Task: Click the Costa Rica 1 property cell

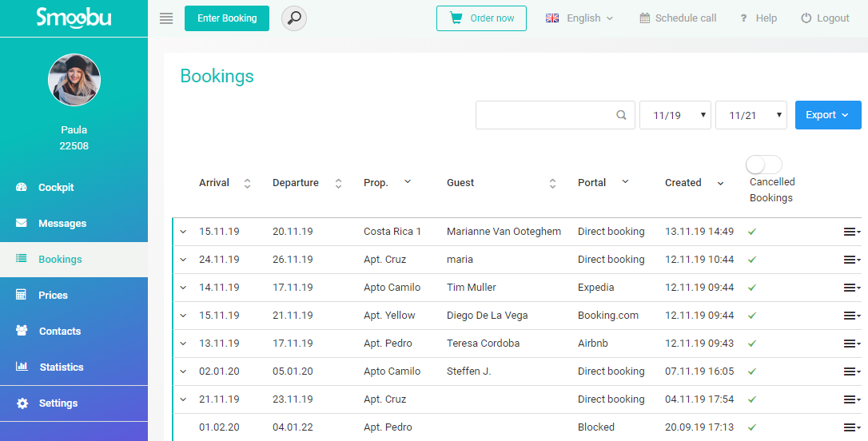Action: coord(392,232)
